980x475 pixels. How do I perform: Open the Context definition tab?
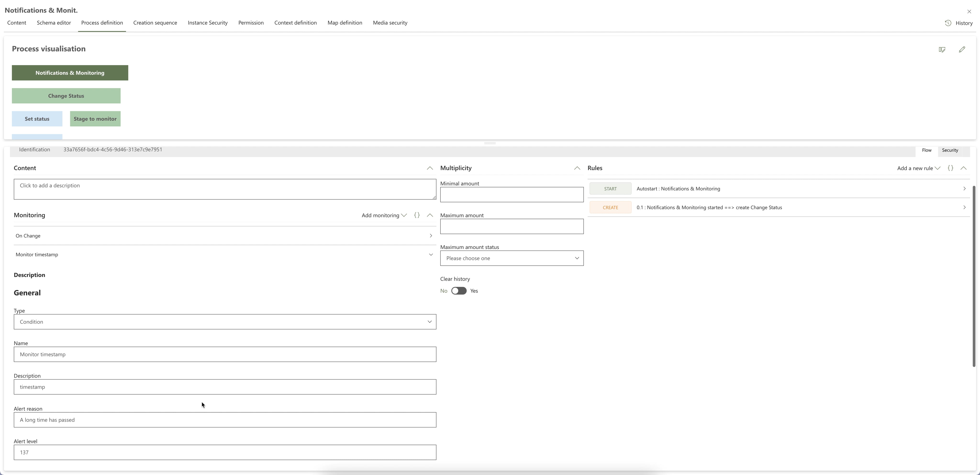295,23
